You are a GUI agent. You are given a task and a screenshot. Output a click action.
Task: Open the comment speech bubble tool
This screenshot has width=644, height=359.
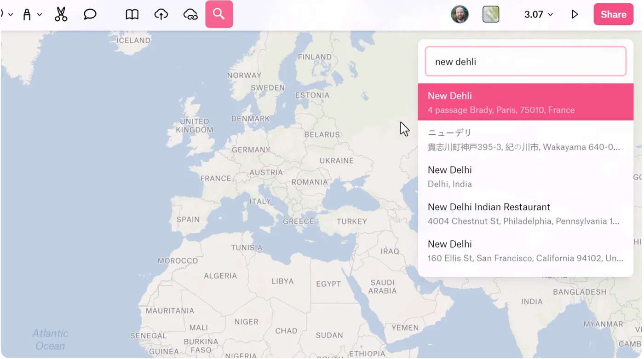90,14
